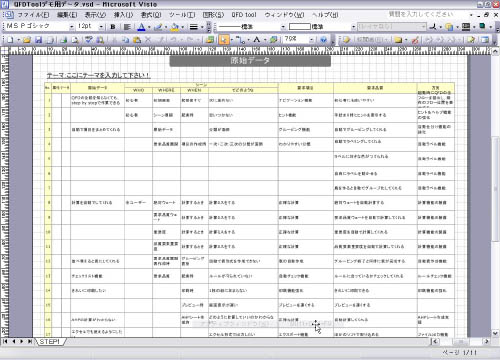This screenshot has height=360, width=500.
Task: Click the Visio document icon beside File menu
Action: pyautogui.click(x=8, y=15)
